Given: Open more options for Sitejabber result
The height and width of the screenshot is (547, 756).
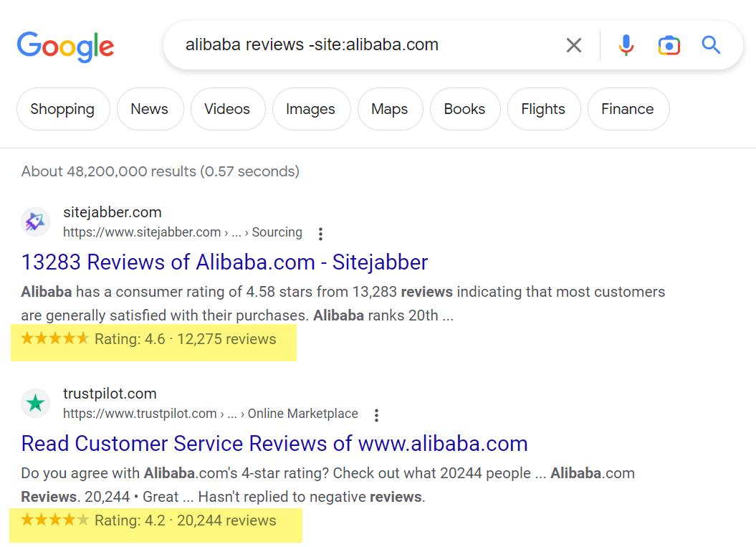Looking at the screenshot, I should tap(320, 233).
